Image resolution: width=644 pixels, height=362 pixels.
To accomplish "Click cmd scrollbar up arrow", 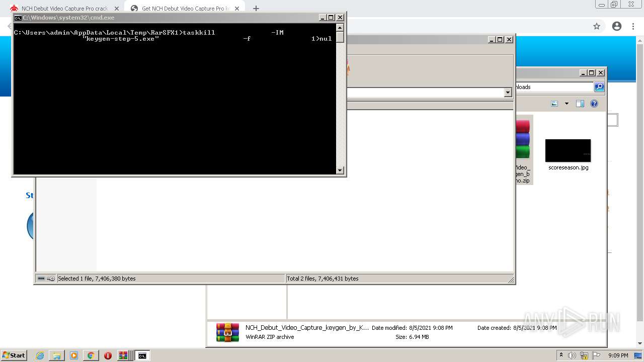I will [x=340, y=28].
